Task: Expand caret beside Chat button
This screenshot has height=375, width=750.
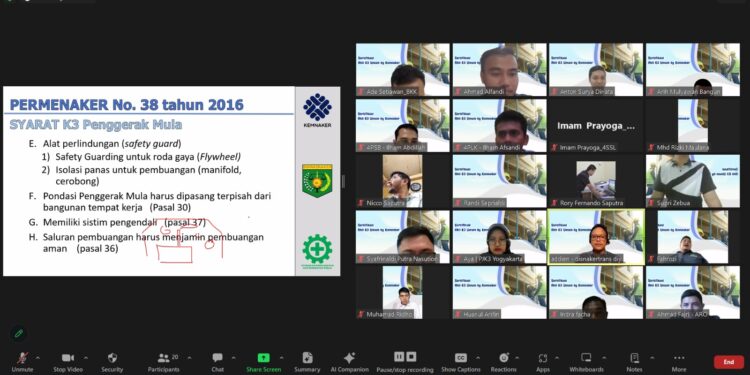Action: [x=233, y=358]
